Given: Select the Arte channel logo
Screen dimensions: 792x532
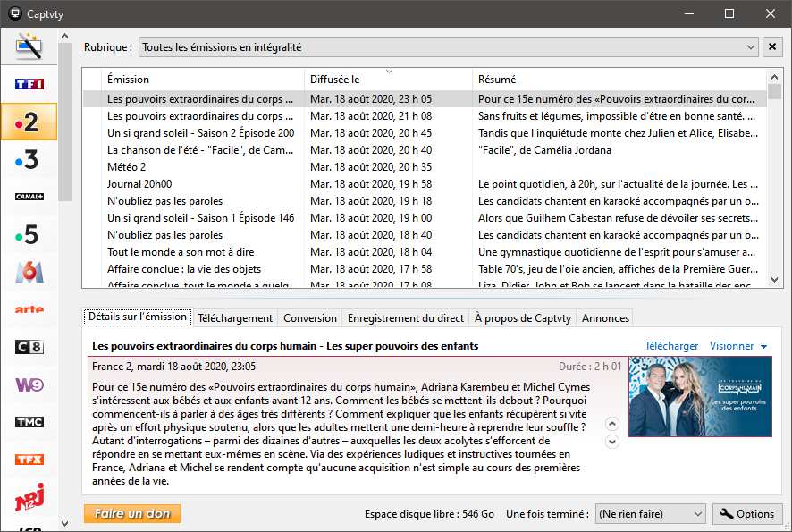Looking at the screenshot, I should [x=29, y=309].
